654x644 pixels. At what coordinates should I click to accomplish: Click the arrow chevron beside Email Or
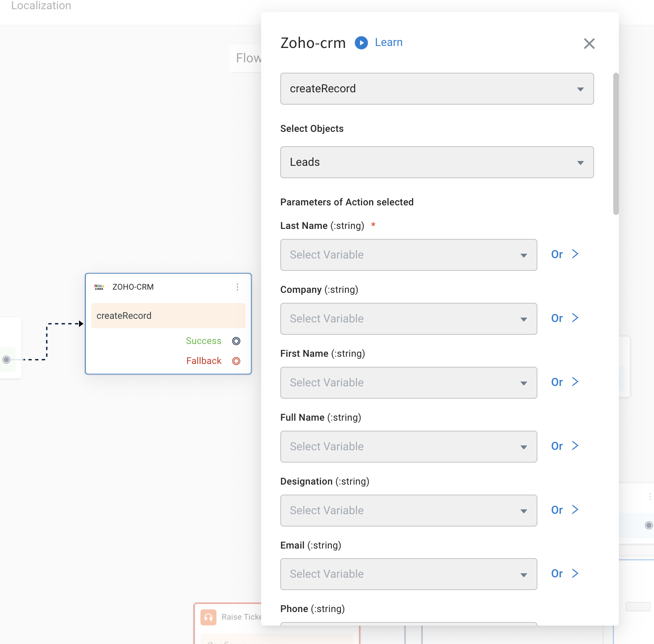point(575,574)
